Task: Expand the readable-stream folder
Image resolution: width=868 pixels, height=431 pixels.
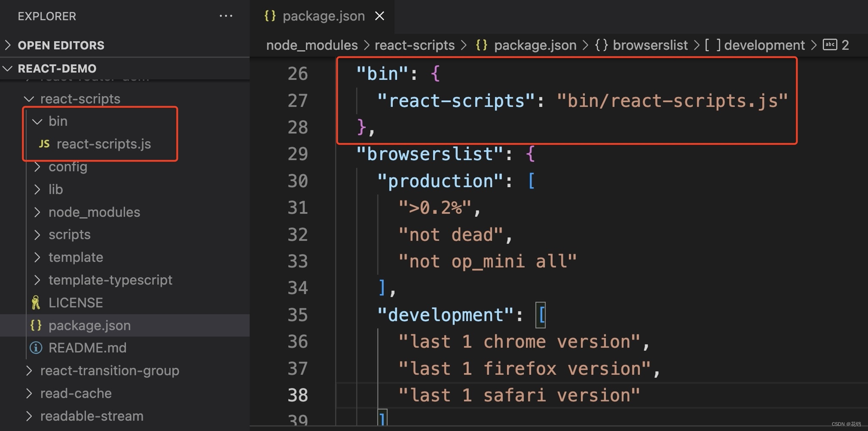Action: pyautogui.click(x=125, y=416)
